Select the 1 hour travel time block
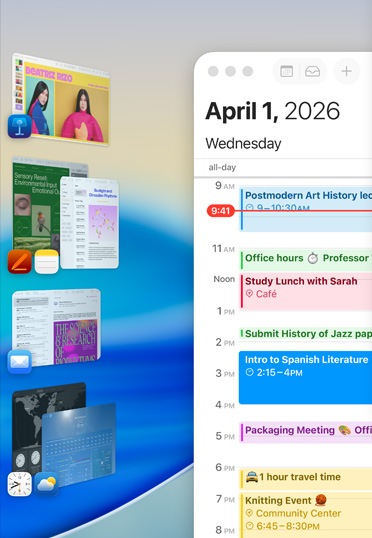Screen dimensions: 372x538 [x=305, y=478]
